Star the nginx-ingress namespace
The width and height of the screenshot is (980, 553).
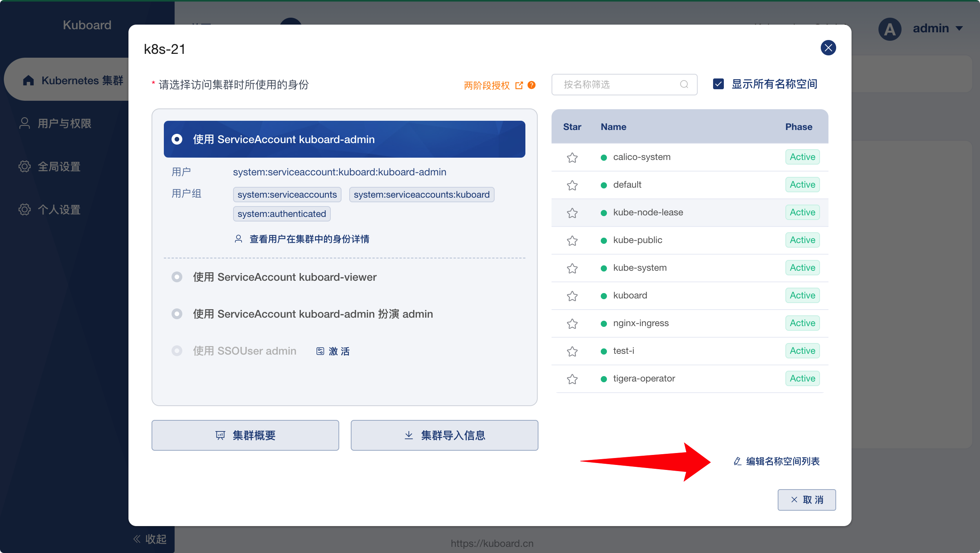point(572,323)
